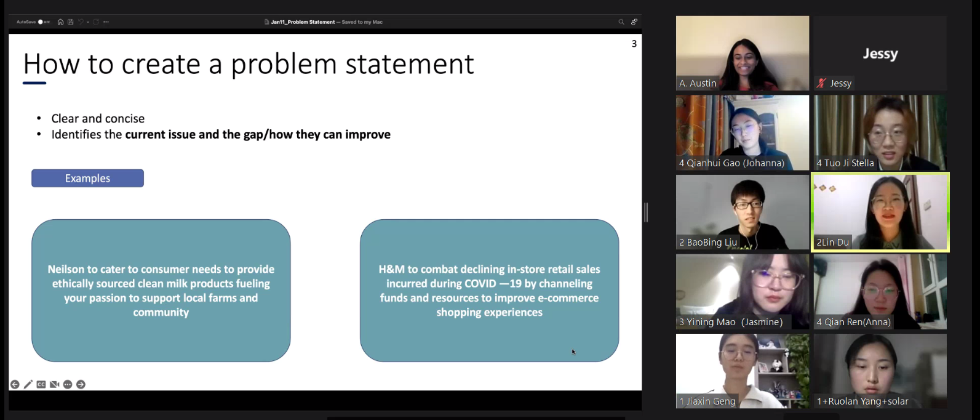Viewport: 980px width, 420px height.
Task: Open slideshow more options circle
Action: (68, 385)
